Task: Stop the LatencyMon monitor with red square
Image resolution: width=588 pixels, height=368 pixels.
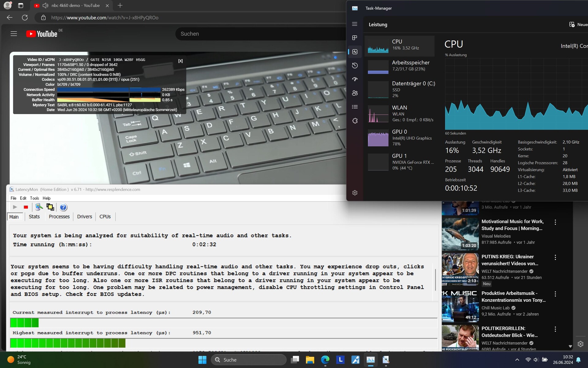Action: coord(26,207)
